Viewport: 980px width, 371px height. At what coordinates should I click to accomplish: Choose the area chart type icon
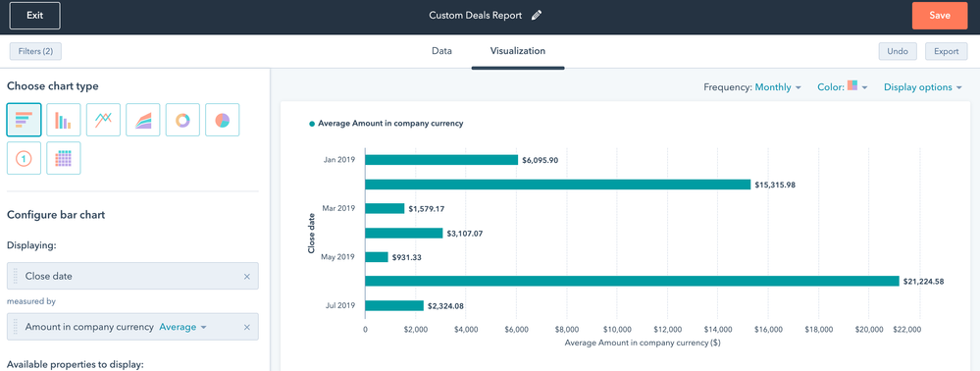(x=143, y=120)
